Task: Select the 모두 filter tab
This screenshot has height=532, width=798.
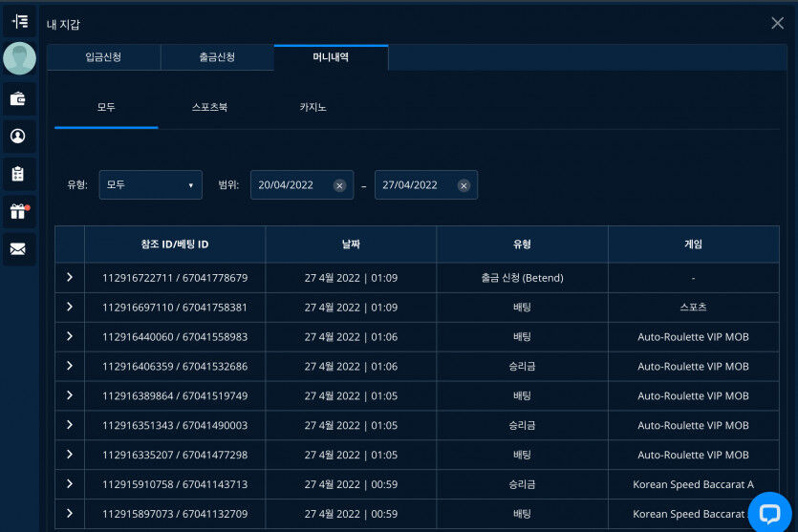Action: (106, 107)
